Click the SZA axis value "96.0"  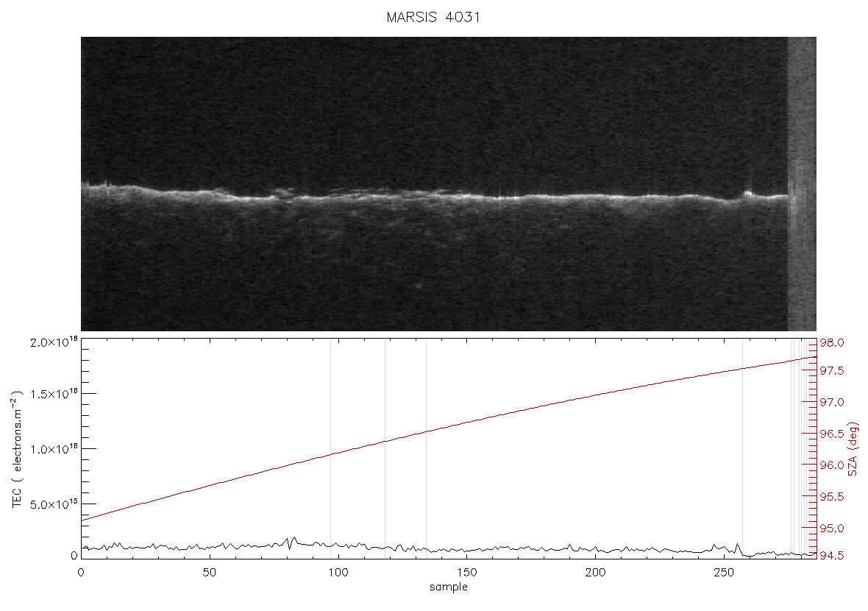832,465
